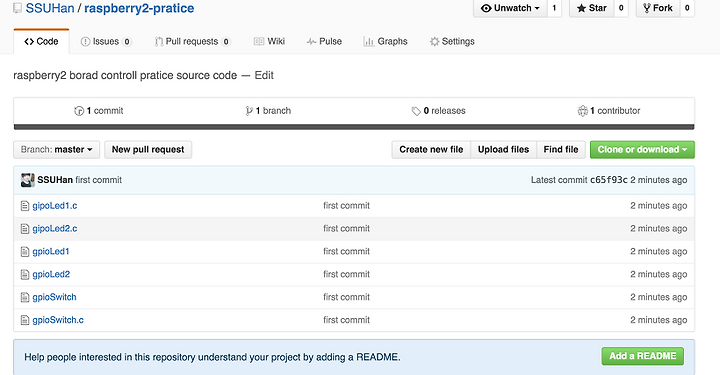Click the New pull request button
Viewport: 720px width, 375px height.
[148, 150]
